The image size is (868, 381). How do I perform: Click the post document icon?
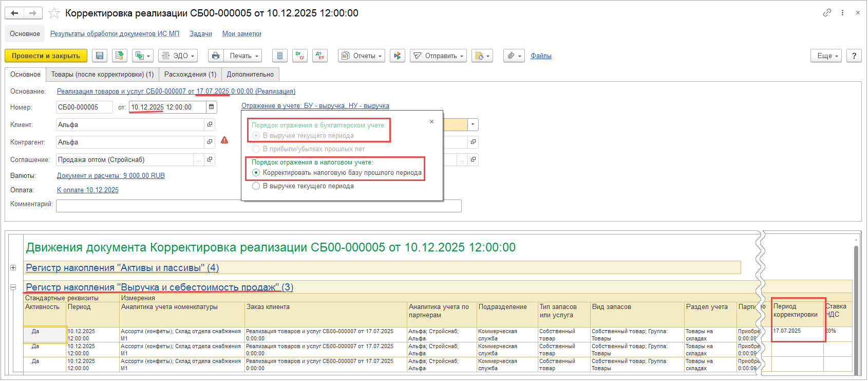pyautogui.click(x=120, y=56)
